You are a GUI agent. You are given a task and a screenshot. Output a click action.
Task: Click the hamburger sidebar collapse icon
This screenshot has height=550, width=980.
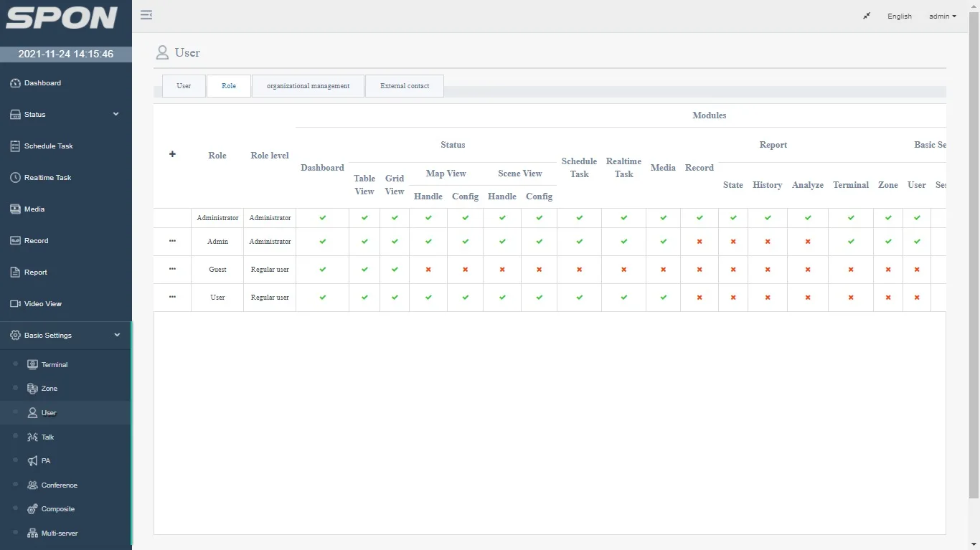click(x=146, y=15)
